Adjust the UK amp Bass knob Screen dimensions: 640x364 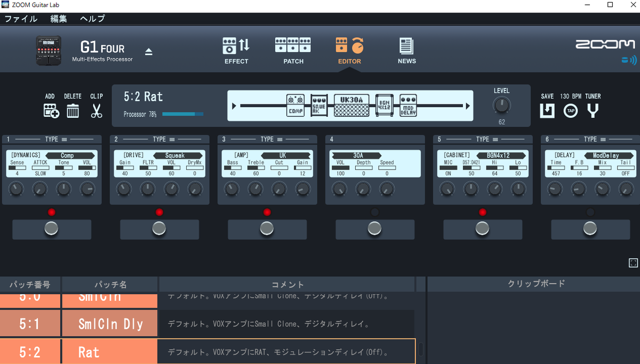pyautogui.click(x=233, y=188)
